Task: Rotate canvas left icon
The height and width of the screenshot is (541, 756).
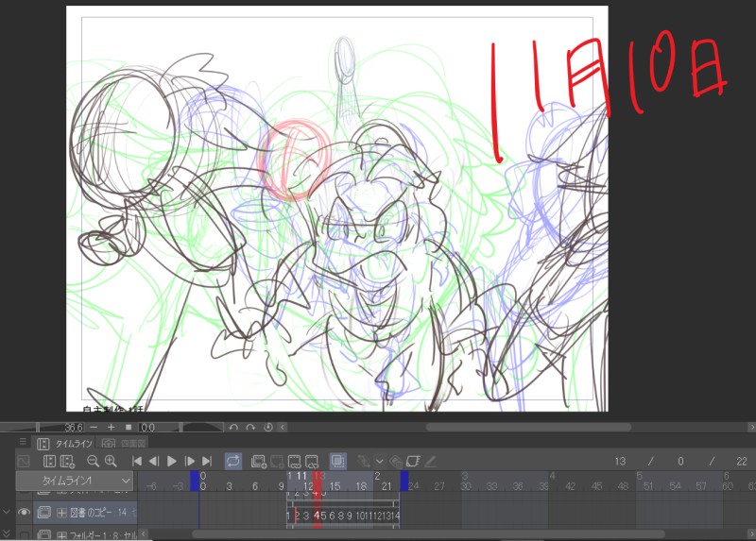Action: [233, 427]
